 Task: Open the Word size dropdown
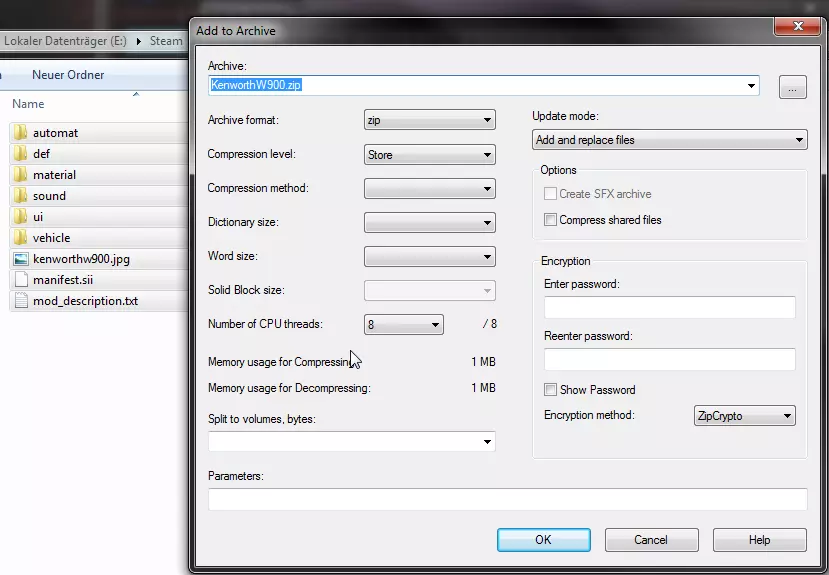pyautogui.click(x=429, y=257)
